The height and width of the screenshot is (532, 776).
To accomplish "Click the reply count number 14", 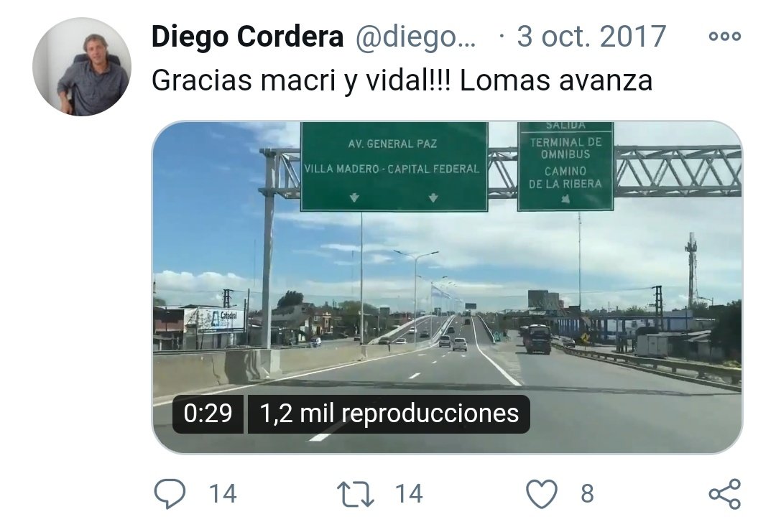I will click(223, 494).
